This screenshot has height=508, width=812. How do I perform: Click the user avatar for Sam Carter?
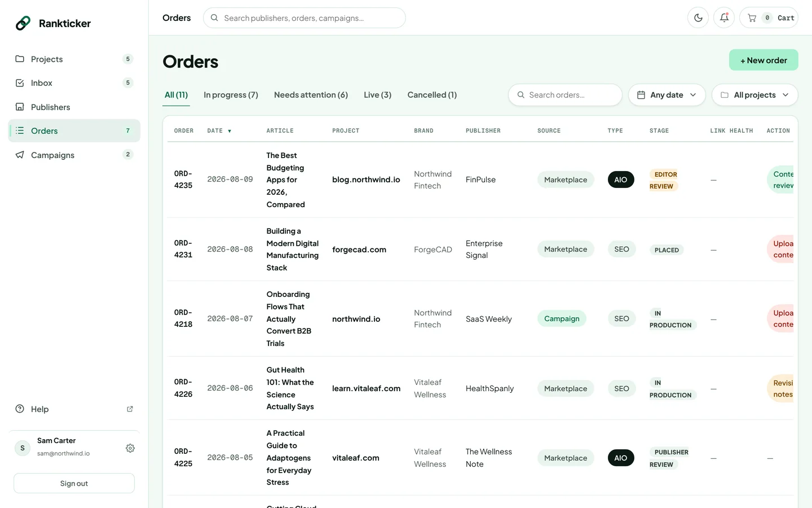coord(23,448)
